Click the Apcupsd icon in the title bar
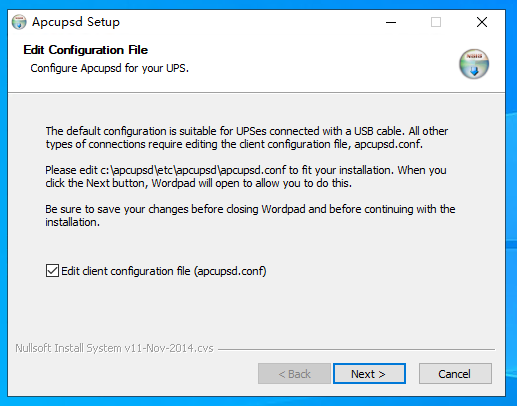Screen dimensions: 517x406 pos(19,22)
